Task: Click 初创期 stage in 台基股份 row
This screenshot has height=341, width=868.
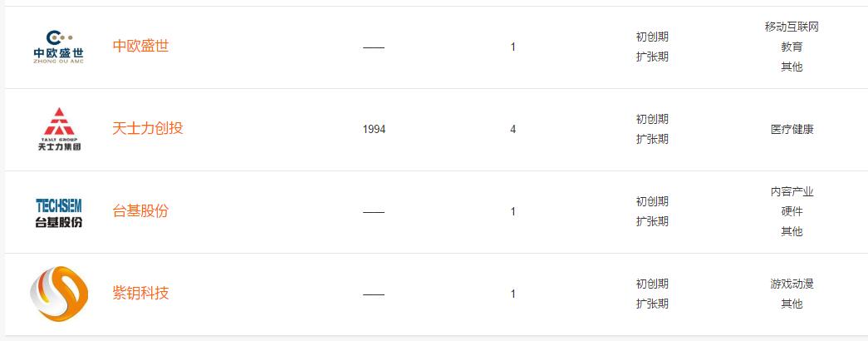Action: tap(652, 201)
